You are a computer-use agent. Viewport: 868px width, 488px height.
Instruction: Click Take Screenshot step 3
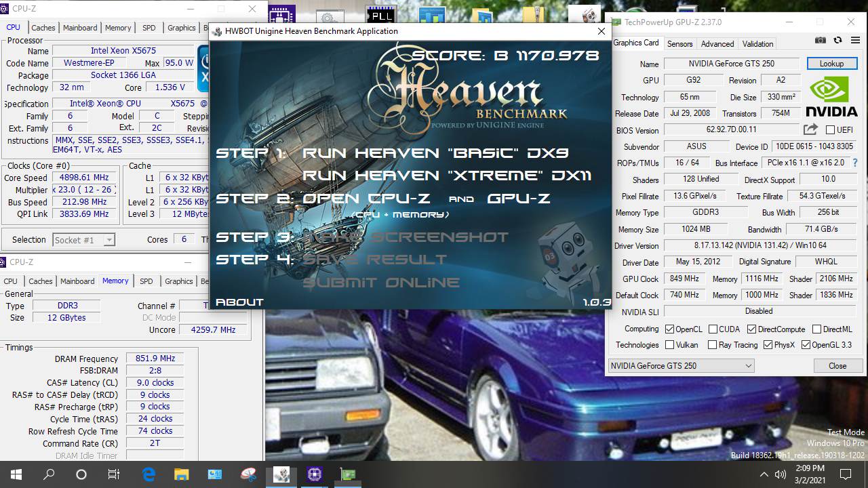click(x=406, y=237)
